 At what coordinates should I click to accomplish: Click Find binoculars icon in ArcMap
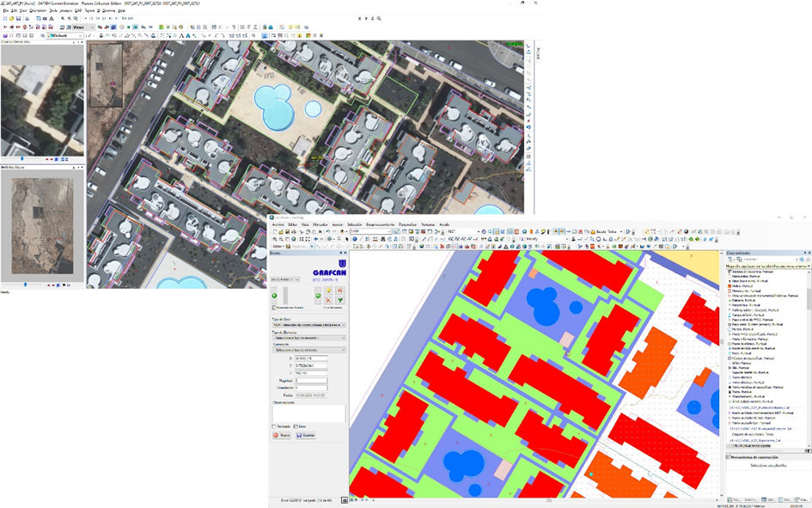point(383,239)
